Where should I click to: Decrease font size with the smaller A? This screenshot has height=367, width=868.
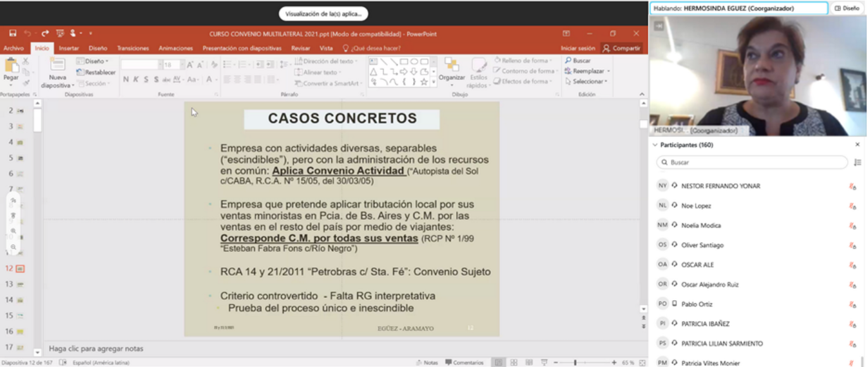[x=200, y=65]
